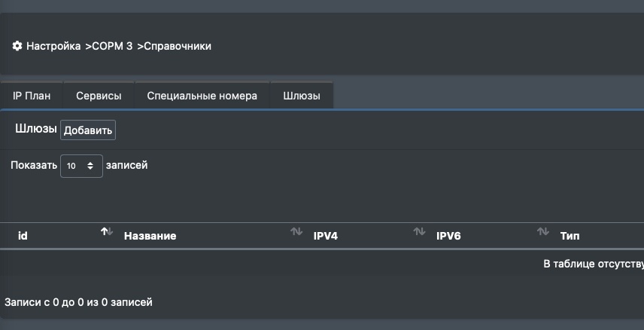
Task: Click sort arrows icon for IPV6 column
Action: click(542, 231)
